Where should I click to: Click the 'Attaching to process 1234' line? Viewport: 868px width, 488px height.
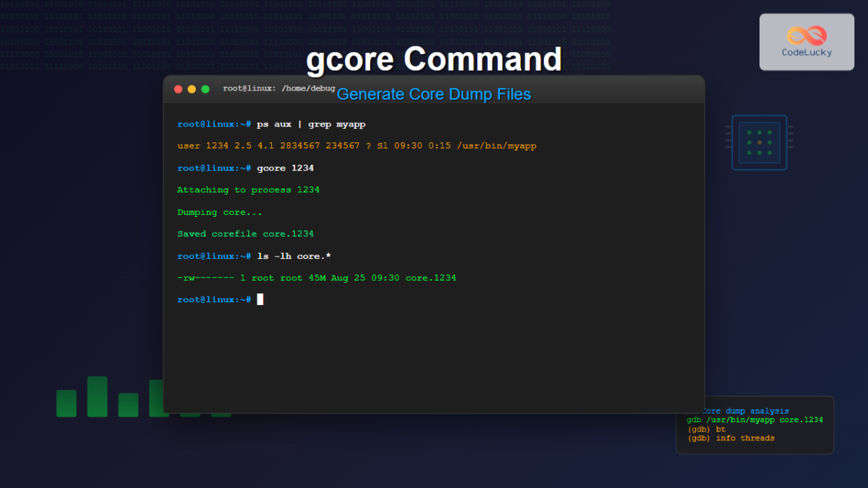click(x=248, y=190)
